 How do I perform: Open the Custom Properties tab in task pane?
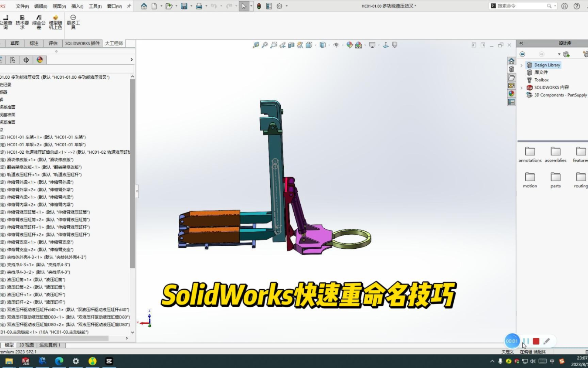tap(511, 102)
